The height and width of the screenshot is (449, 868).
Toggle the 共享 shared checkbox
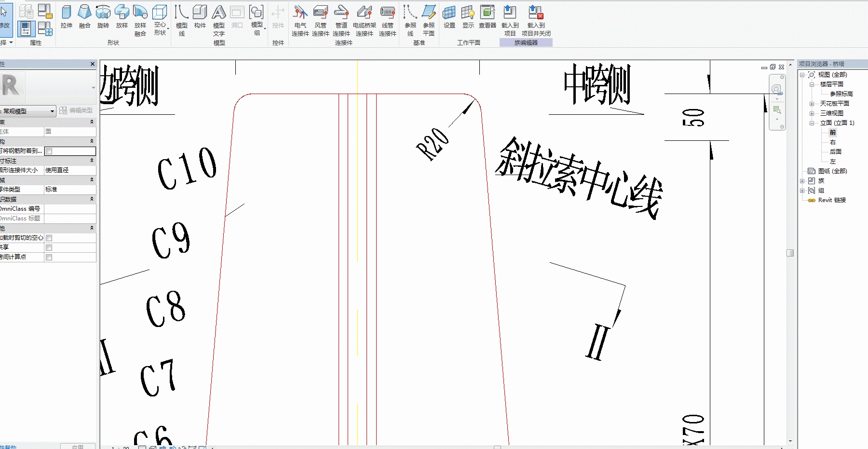click(x=49, y=247)
